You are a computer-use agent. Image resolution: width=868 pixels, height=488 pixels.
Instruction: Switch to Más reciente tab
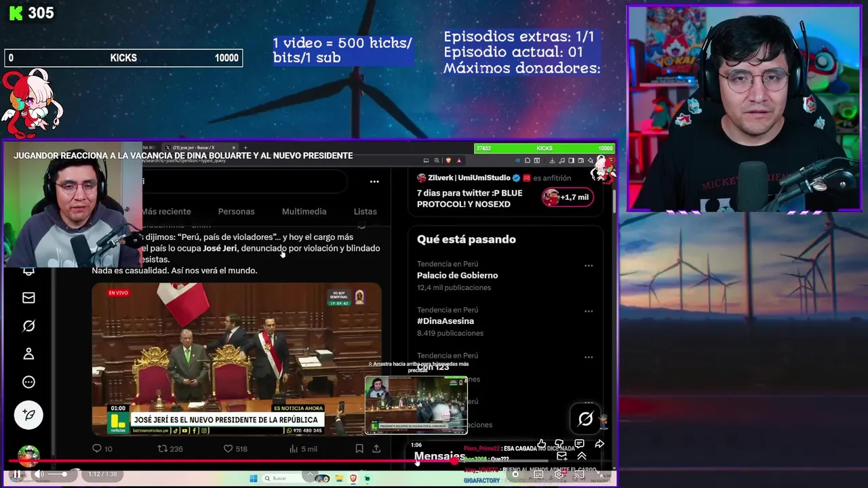pos(166,211)
